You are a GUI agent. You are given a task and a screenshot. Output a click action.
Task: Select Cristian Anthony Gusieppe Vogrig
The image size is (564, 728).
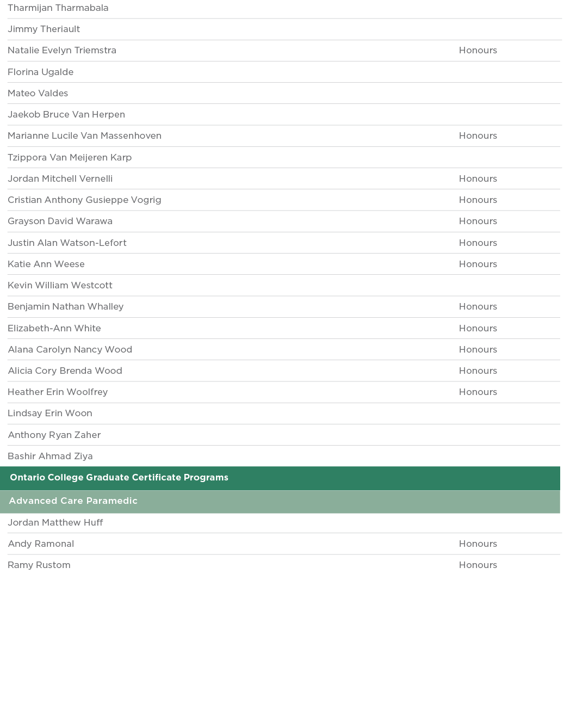(84, 200)
